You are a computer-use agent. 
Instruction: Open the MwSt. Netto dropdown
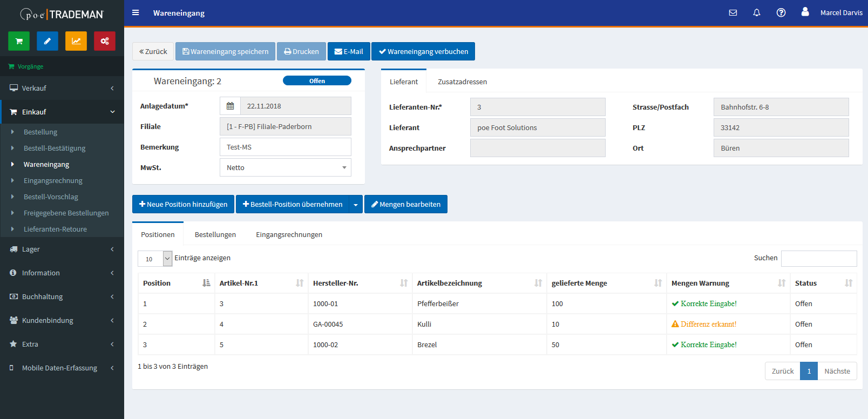point(285,167)
